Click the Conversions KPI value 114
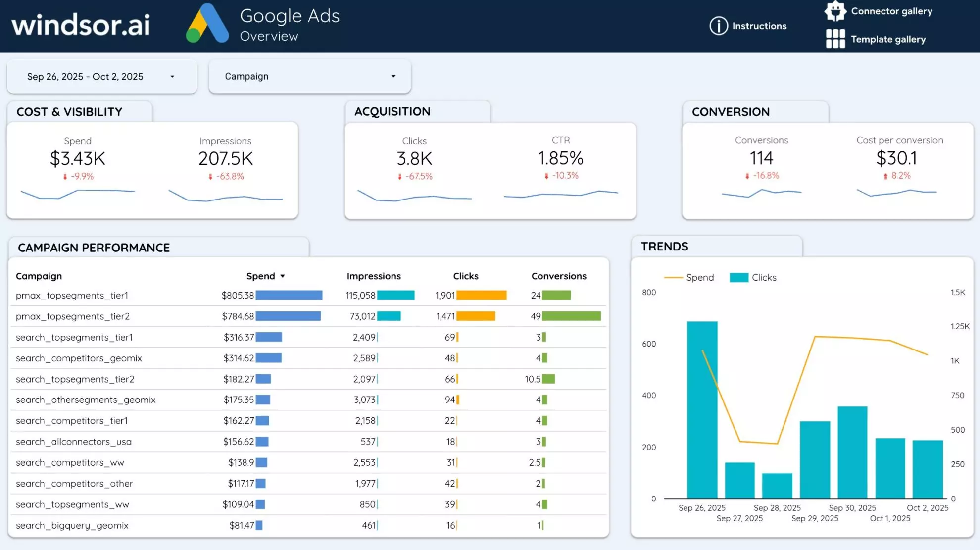This screenshot has width=980, height=550. coord(761,158)
